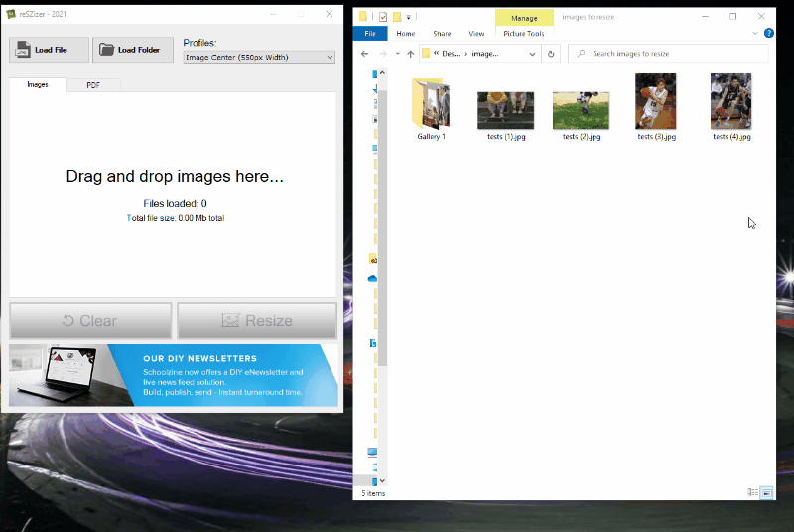
Task: Select the tests (3).jpg thumbnail
Action: point(655,102)
